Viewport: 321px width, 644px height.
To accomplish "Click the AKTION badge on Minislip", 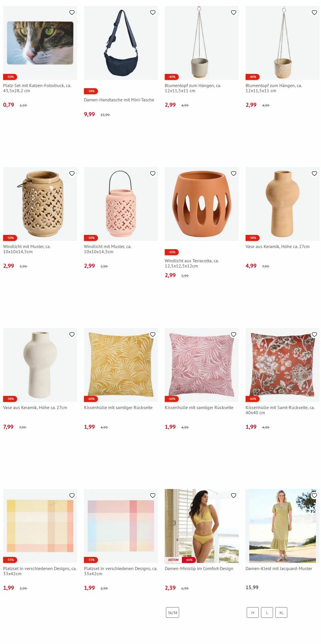I will click(x=173, y=560).
